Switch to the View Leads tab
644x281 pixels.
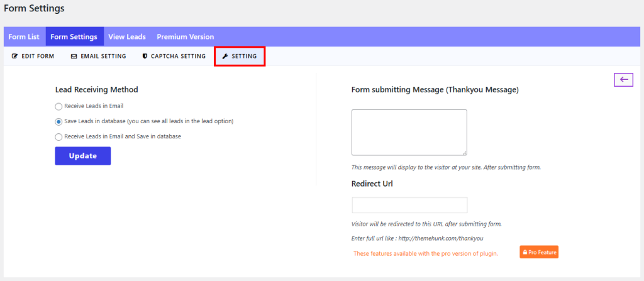(x=127, y=36)
